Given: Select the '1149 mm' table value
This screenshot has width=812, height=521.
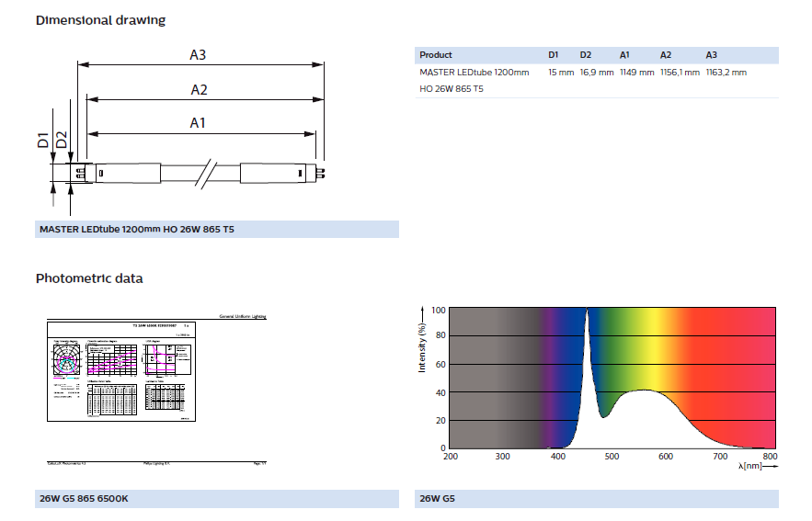Looking at the screenshot, I should coord(636,73).
